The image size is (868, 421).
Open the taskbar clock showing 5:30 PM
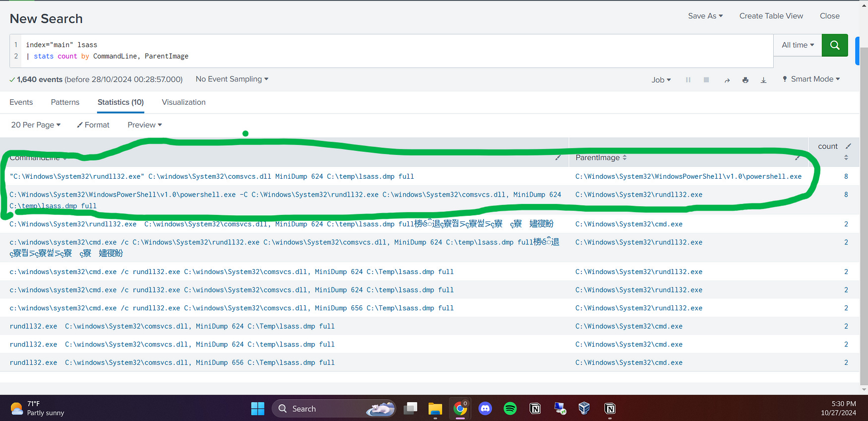point(838,408)
